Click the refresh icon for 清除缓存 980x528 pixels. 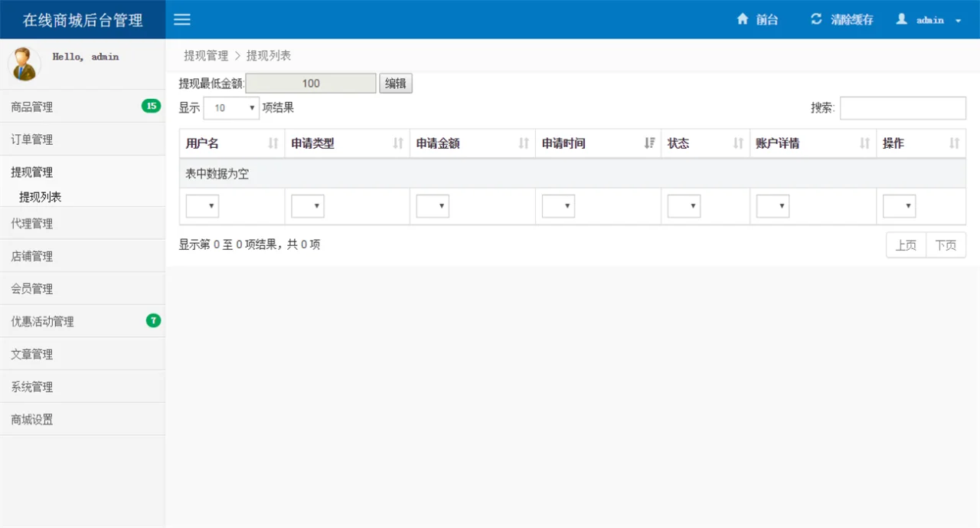click(816, 19)
